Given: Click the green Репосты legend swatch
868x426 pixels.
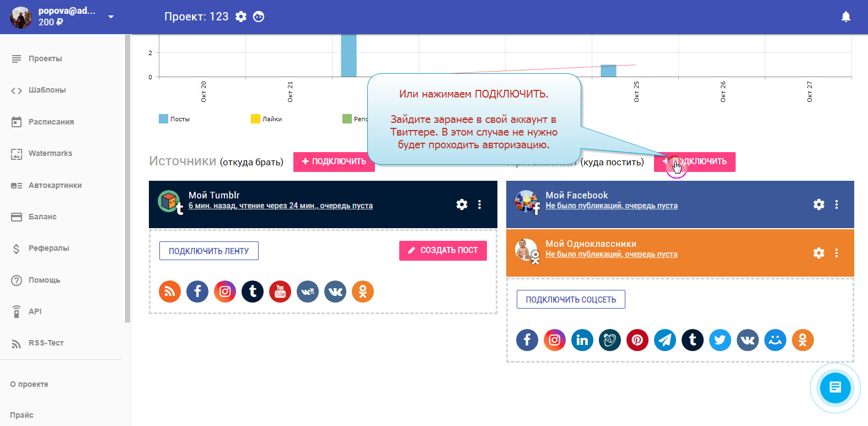Looking at the screenshot, I should click(347, 119).
